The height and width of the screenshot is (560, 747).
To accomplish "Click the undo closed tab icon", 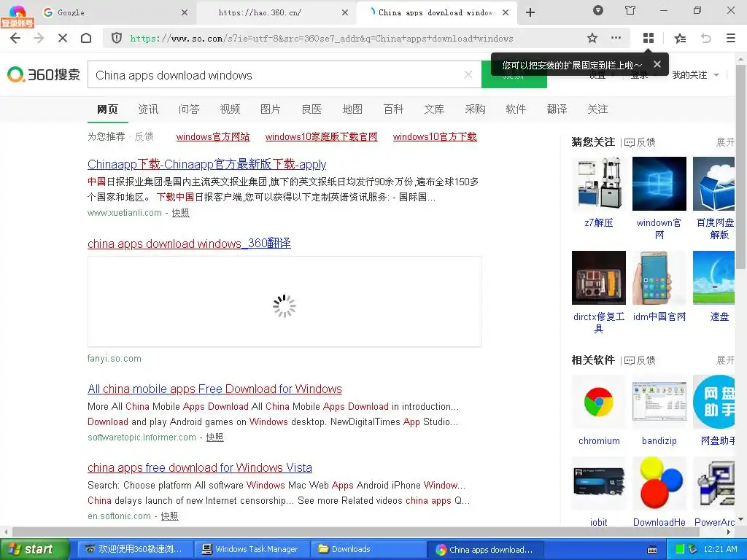I will [706, 38].
